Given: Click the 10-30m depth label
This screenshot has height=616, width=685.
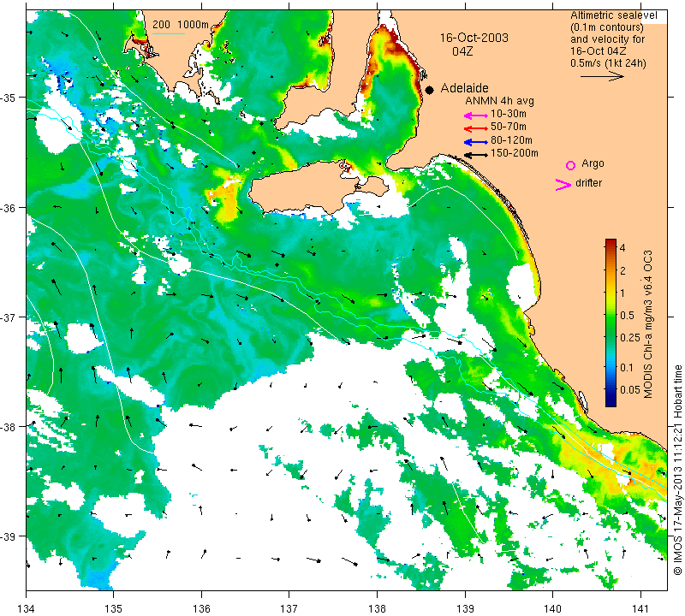Looking at the screenshot, I should pos(509,114).
